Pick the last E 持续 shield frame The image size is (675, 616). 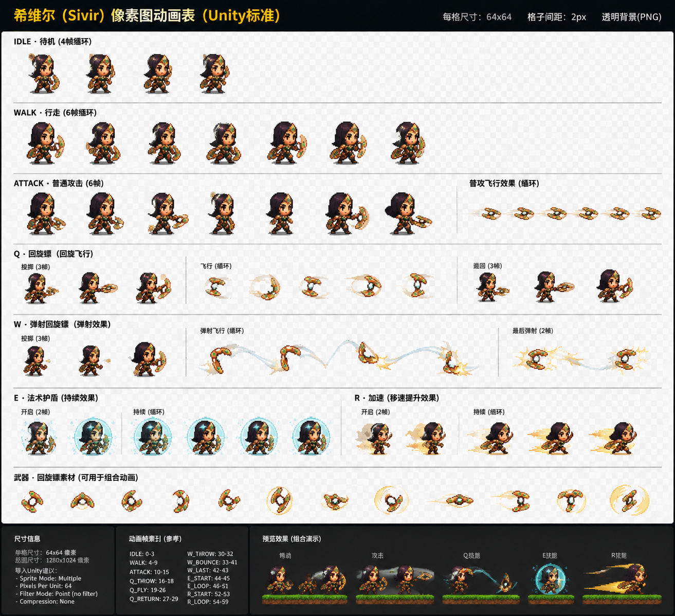coord(311,437)
